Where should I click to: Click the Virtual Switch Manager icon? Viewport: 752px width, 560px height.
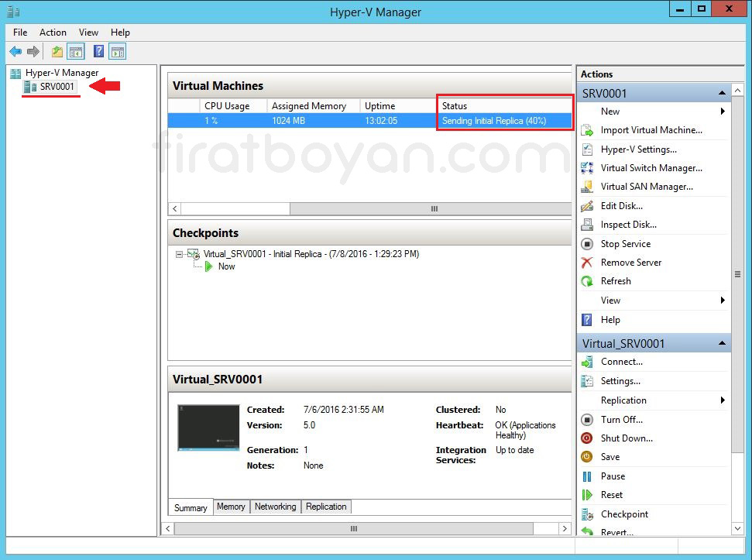[587, 168]
